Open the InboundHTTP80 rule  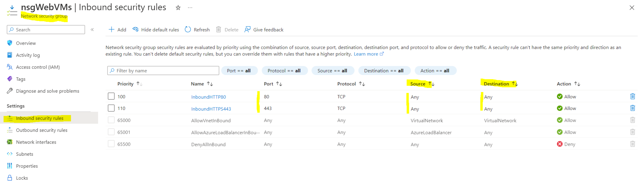pyautogui.click(x=208, y=97)
